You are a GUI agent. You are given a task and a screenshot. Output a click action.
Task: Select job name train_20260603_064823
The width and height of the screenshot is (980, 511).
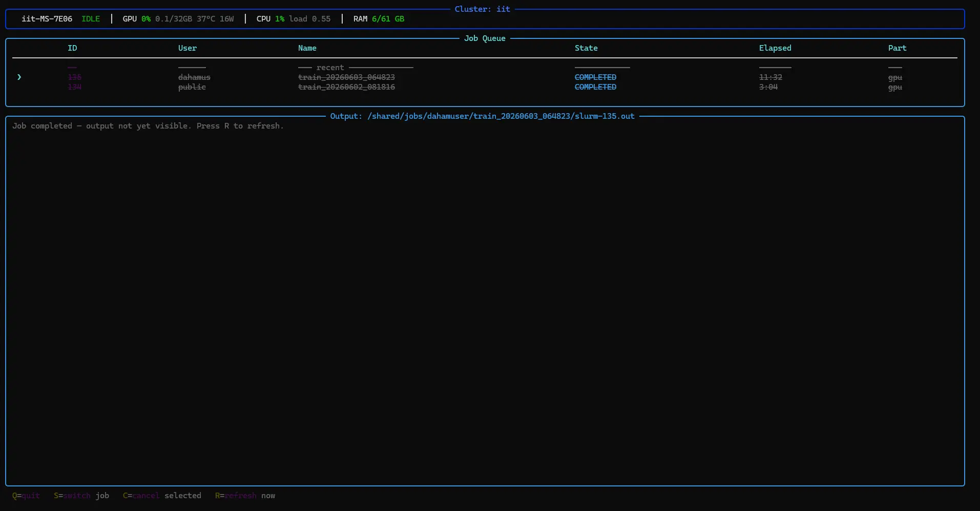click(x=346, y=77)
